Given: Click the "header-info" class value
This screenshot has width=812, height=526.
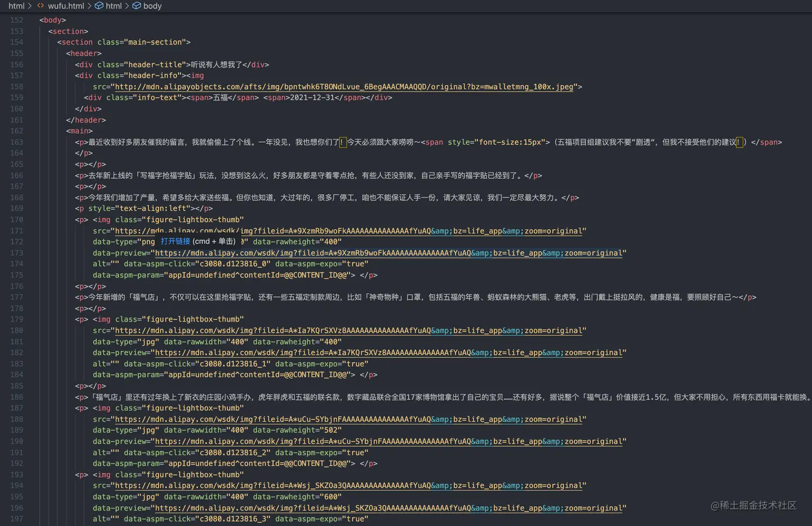Looking at the screenshot, I should coord(153,76).
